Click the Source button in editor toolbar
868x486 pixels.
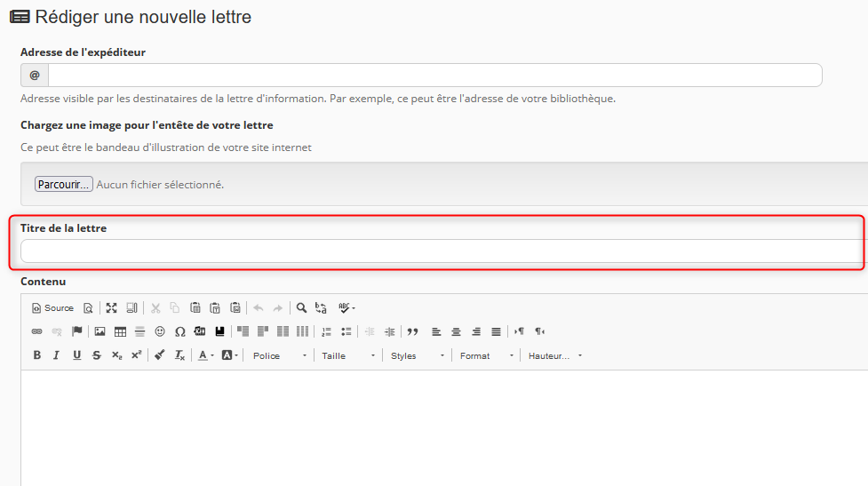coord(52,308)
